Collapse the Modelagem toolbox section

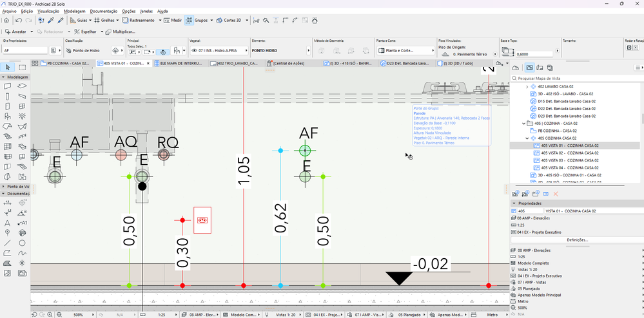pos(3,77)
